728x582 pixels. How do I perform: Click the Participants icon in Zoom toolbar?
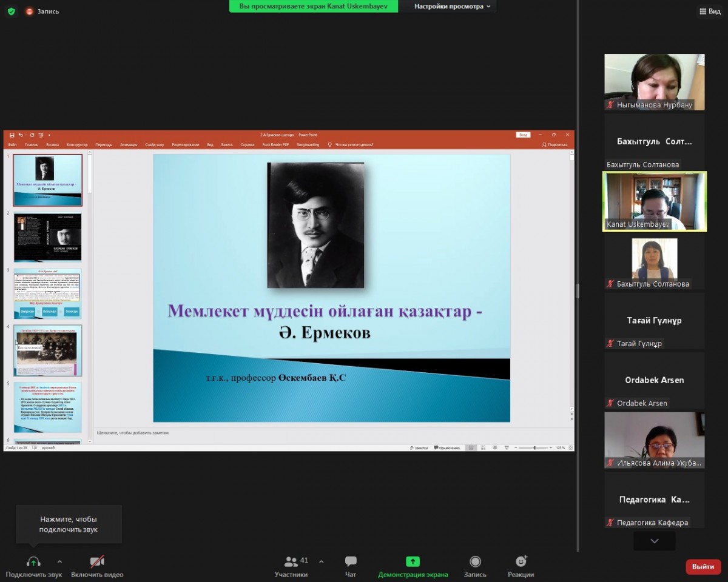pyautogui.click(x=291, y=562)
